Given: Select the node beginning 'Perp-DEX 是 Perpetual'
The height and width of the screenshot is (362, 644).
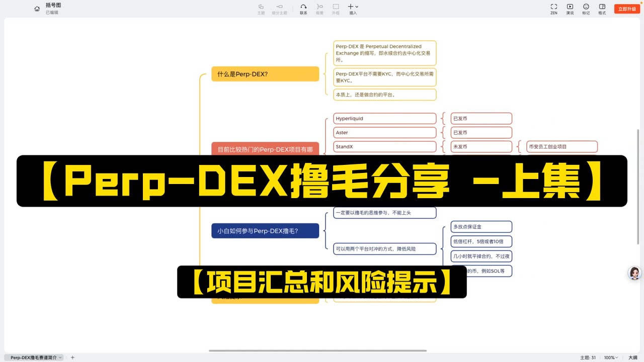Looking at the screenshot, I should 385,53.
